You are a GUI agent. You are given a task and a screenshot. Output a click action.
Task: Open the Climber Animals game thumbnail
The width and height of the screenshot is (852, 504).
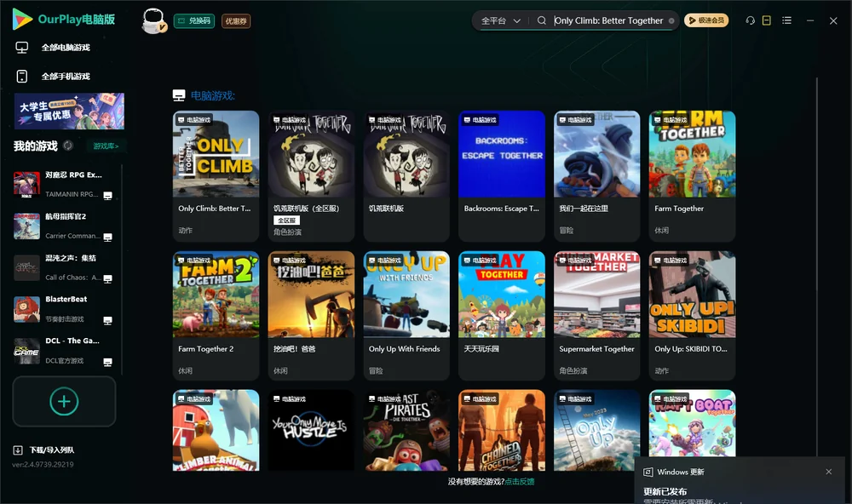tap(216, 430)
